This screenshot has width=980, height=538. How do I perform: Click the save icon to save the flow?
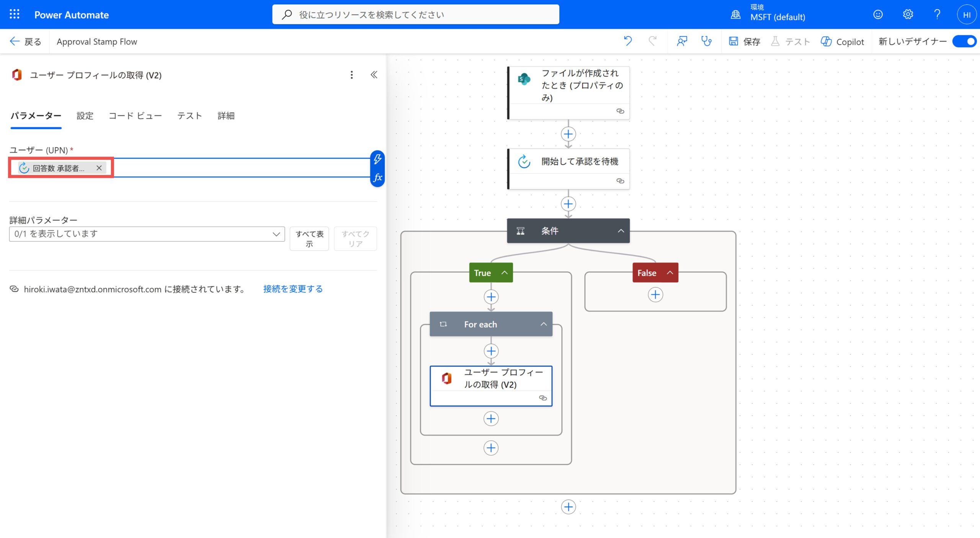733,41
